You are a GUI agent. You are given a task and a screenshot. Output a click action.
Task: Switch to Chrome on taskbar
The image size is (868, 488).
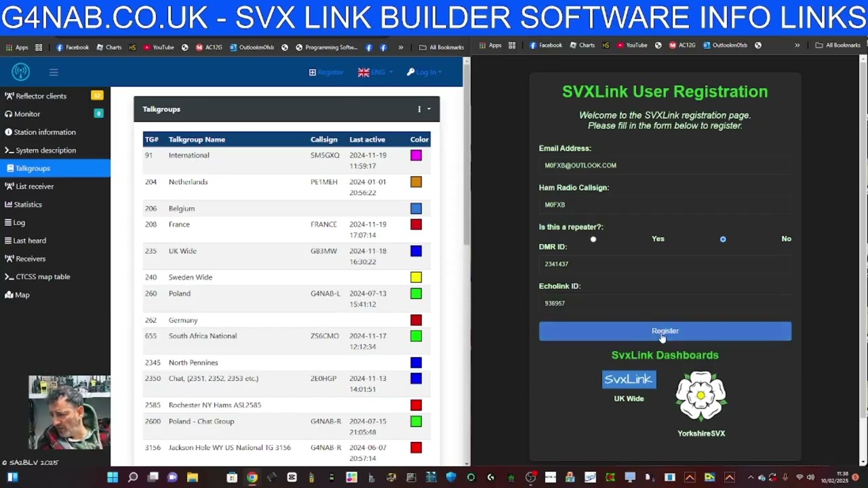tap(252, 477)
